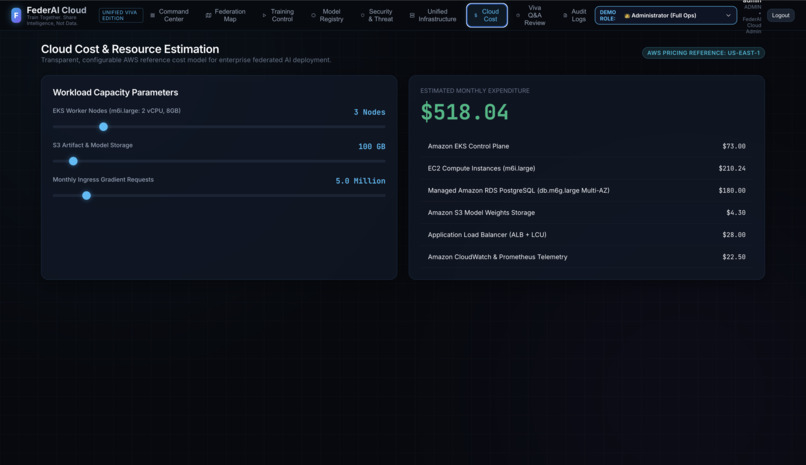Click the Model Registry icon
806x465 pixels.
point(313,15)
